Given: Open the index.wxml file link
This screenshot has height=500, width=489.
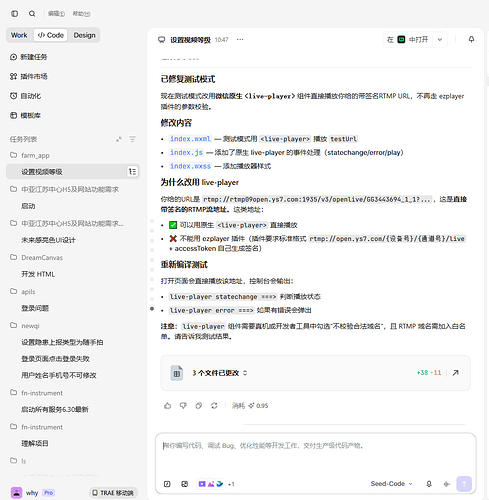Looking at the screenshot, I should click(190, 139).
